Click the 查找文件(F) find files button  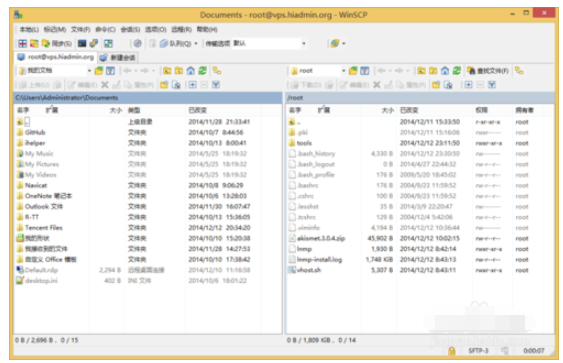click(488, 71)
